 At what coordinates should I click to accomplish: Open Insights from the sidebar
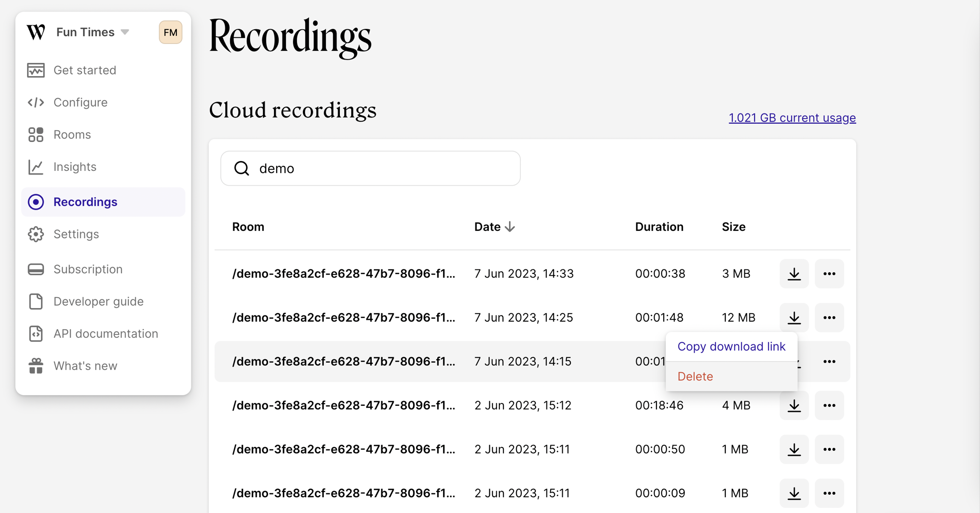[75, 167]
